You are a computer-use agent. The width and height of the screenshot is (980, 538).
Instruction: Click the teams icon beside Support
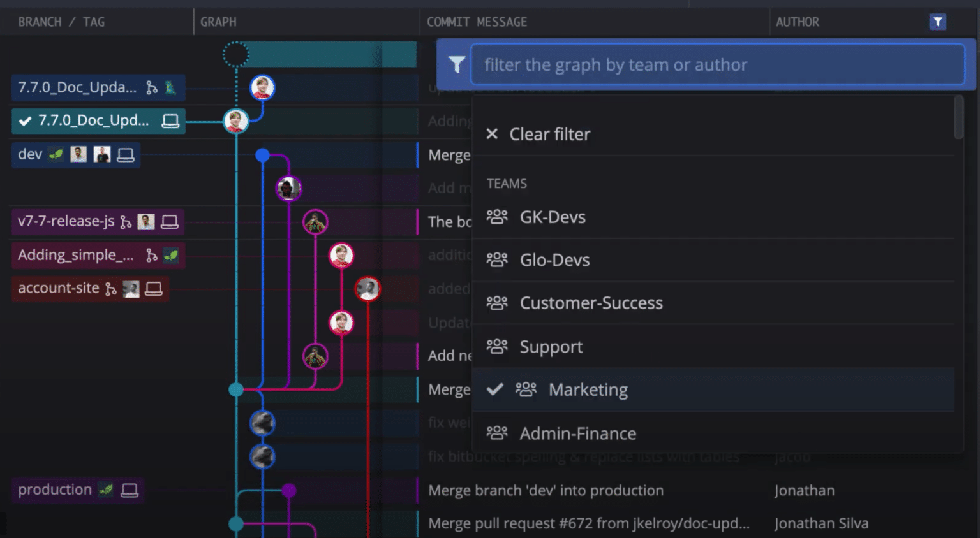coord(497,346)
